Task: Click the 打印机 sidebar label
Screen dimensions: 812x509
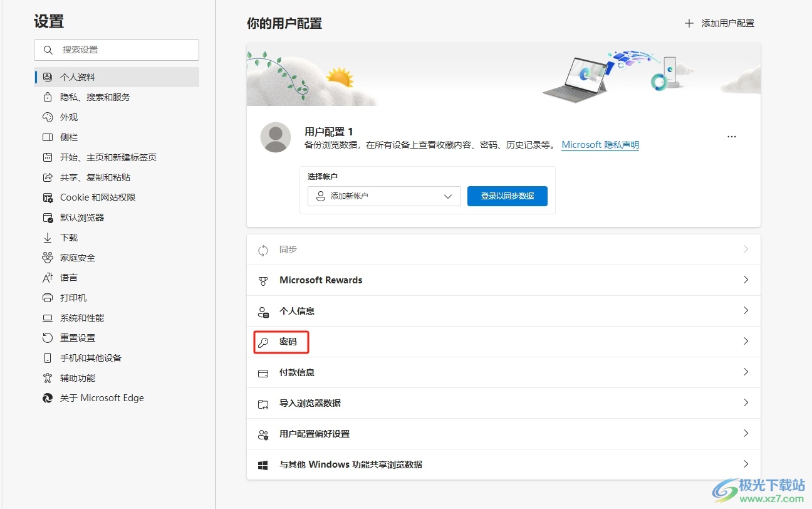Action: (x=73, y=298)
